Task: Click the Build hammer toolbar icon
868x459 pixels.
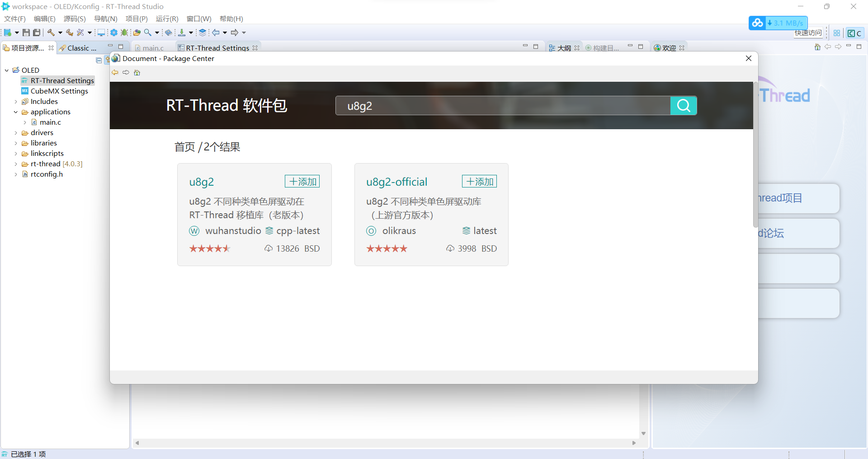Action: pyautogui.click(x=51, y=33)
